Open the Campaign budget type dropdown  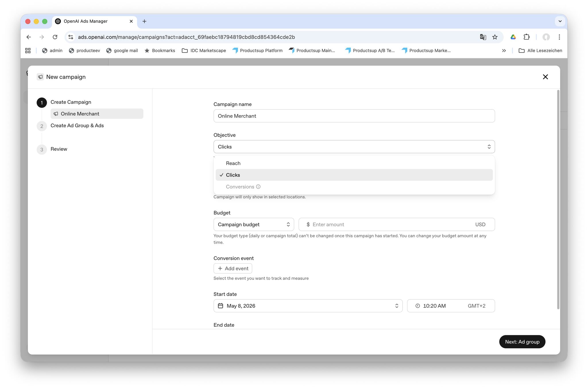point(254,225)
